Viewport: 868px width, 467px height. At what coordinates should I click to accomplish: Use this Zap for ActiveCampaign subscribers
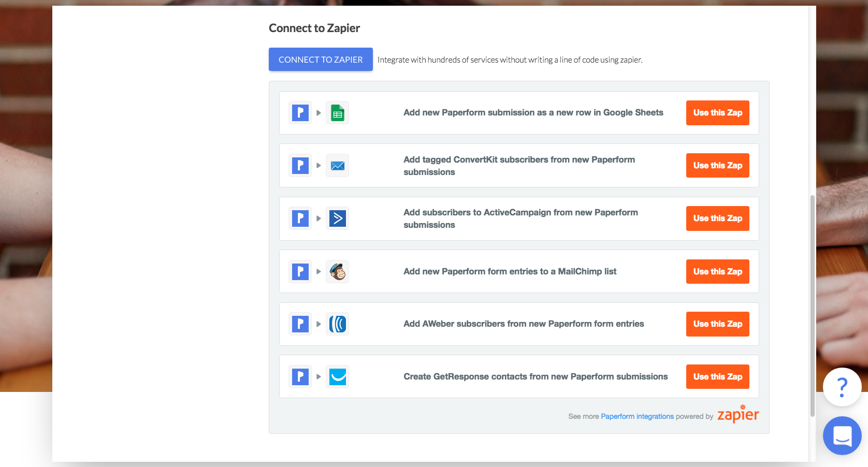click(717, 218)
